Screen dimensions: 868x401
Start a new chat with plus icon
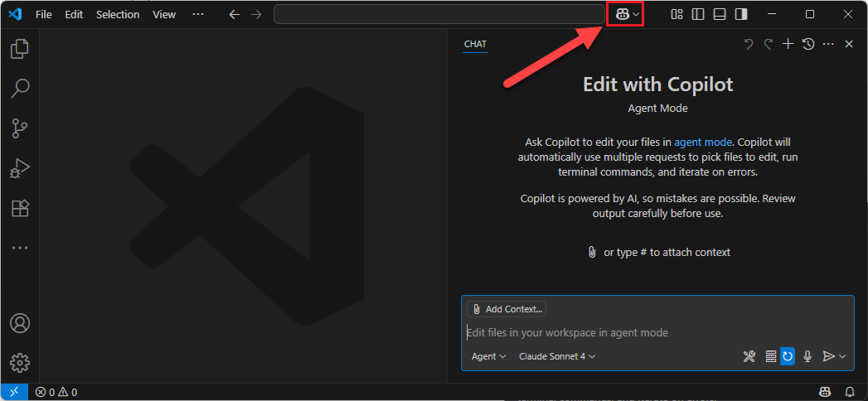click(x=788, y=44)
